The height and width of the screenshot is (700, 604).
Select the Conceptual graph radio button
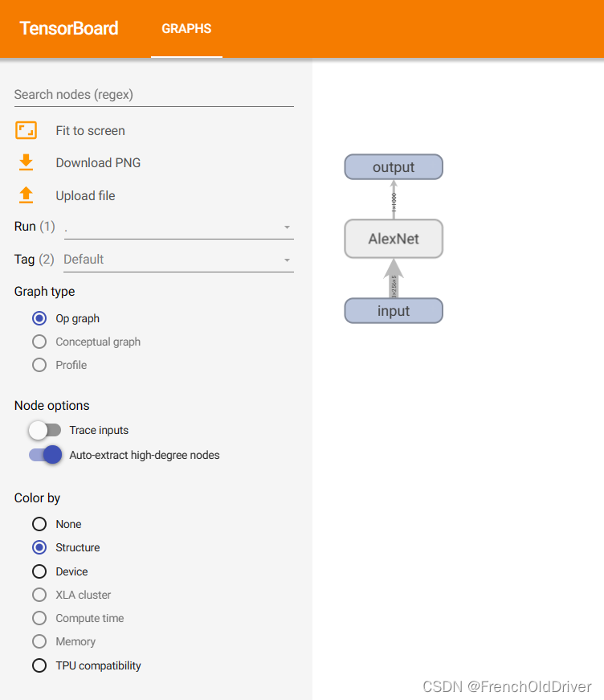click(x=39, y=342)
